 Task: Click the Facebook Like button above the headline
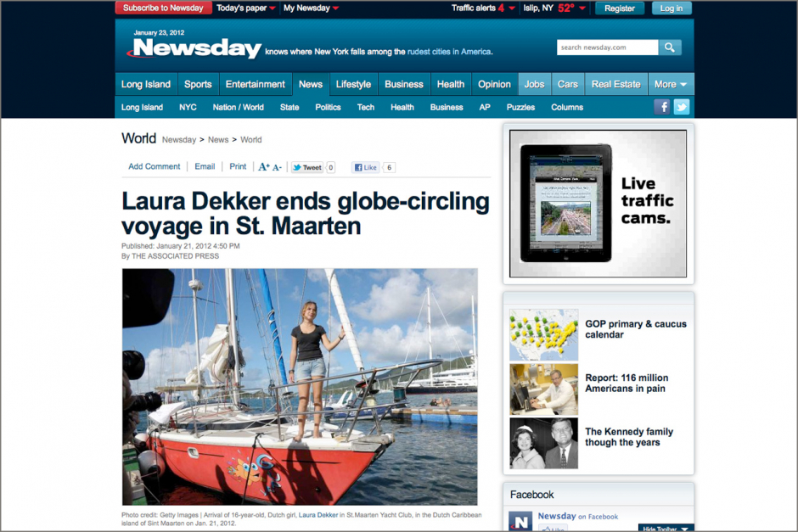click(365, 167)
